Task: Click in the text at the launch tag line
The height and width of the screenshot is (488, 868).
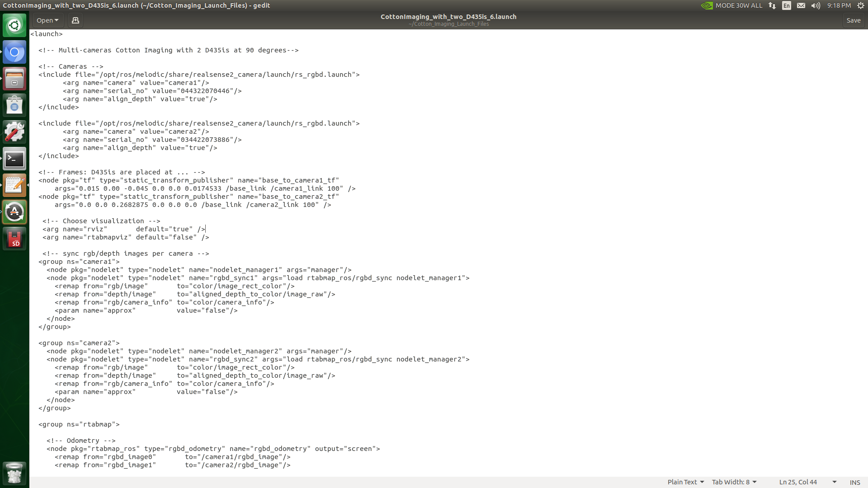Action: tap(47, 34)
